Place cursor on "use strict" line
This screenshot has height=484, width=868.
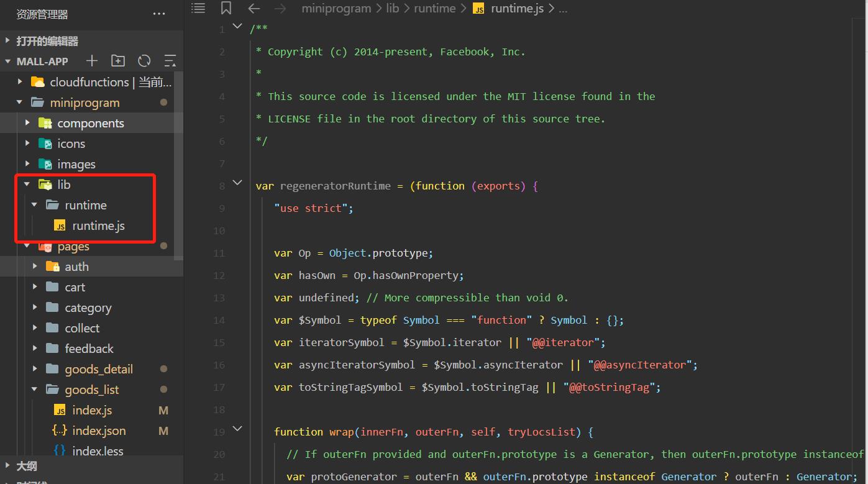pyautogui.click(x=314, y=208)
